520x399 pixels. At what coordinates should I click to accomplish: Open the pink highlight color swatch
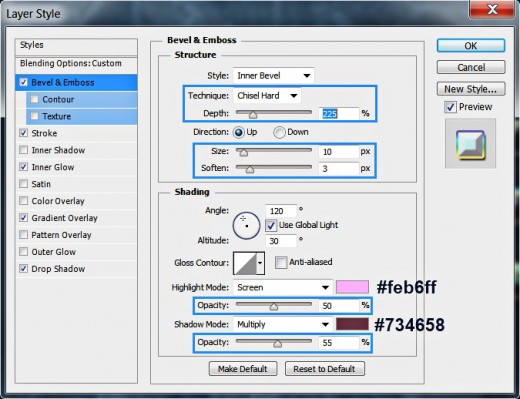[x=352, y=287]
